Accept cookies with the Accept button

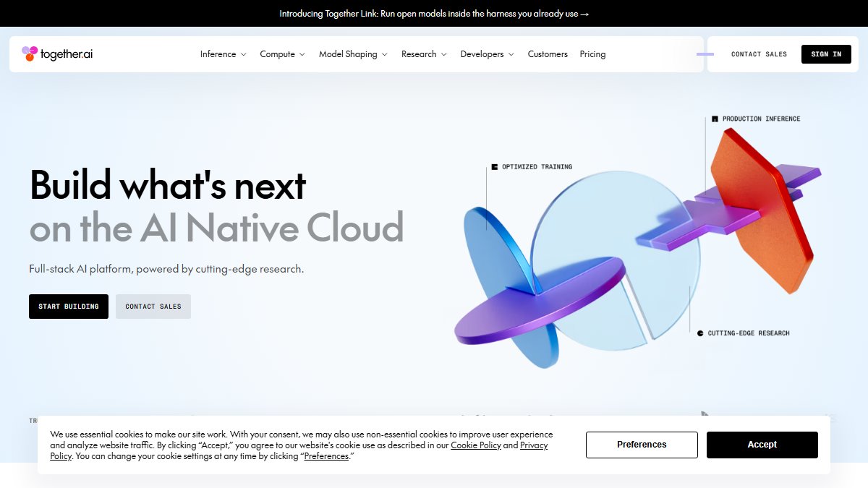click(x=762, y=445)
